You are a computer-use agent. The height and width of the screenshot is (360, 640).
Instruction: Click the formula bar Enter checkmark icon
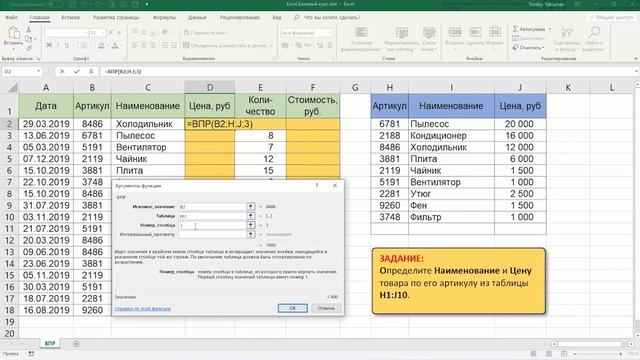(x=77, y=71)
